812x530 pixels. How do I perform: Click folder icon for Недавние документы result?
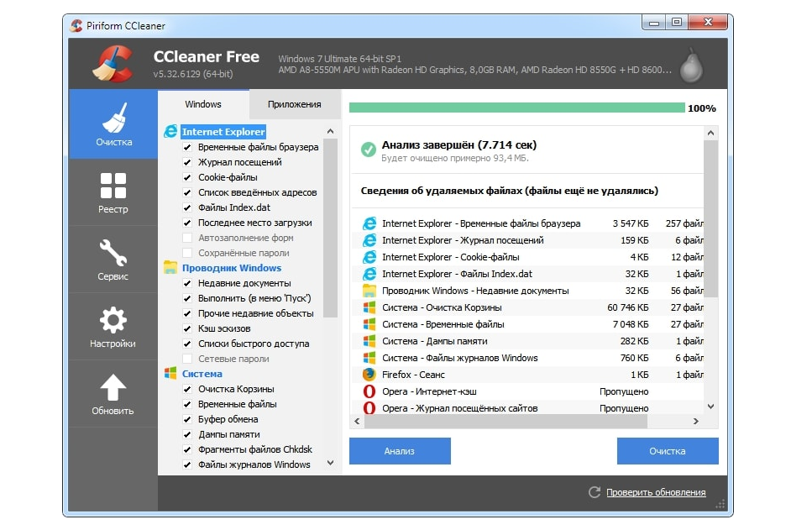coord(369,291)
